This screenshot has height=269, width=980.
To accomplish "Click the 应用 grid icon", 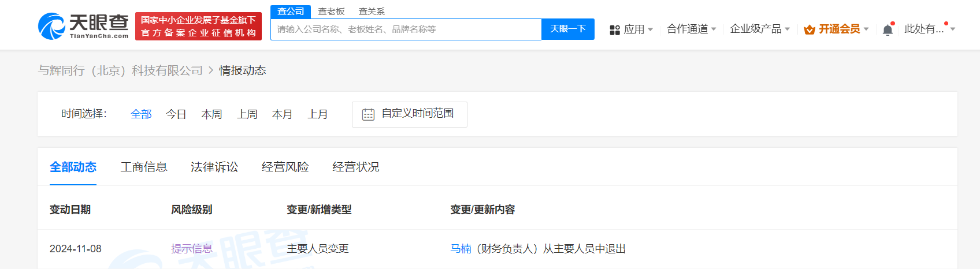I will coord(615,29).
